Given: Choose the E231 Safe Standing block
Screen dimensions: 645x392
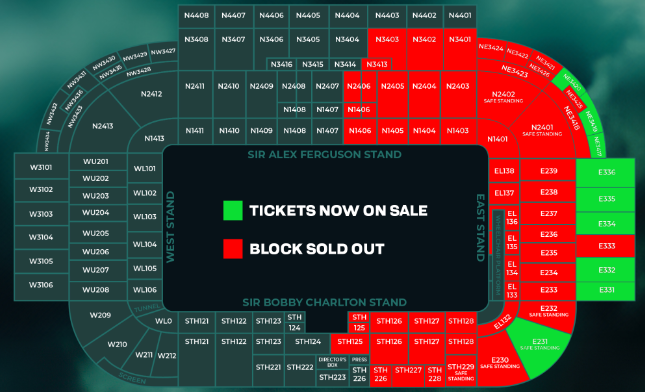Looking at the screenshot, I should (540, 345).
